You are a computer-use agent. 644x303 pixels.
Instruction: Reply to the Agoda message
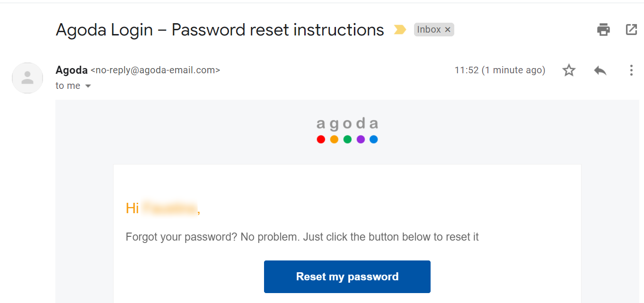pyautogui.click(x=600, y=70)
